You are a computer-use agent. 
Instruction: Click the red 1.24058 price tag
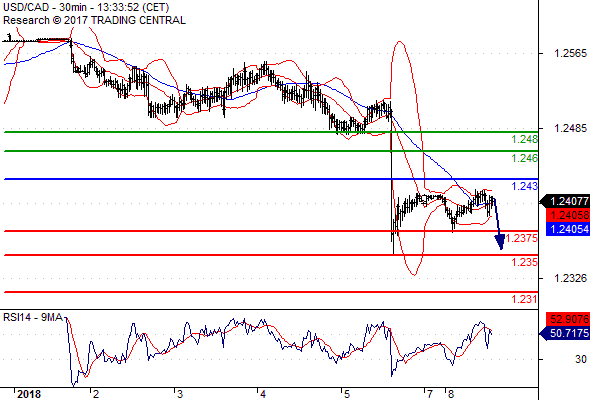(x=568, y=215)
